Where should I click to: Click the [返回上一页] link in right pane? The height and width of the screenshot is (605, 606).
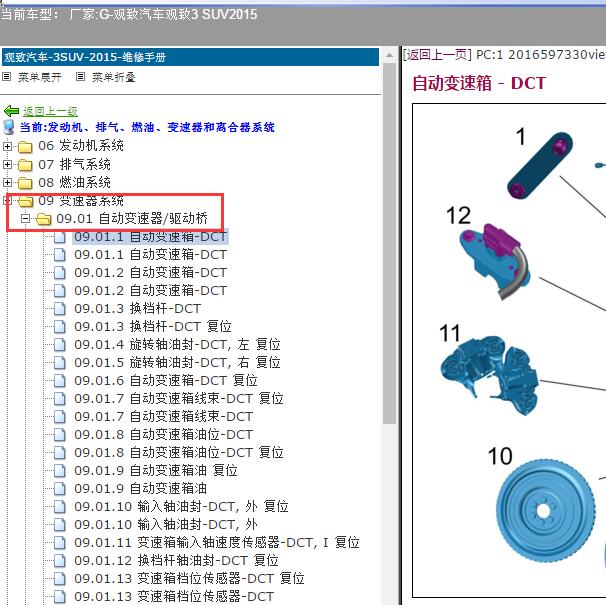[x=437, y=55]
